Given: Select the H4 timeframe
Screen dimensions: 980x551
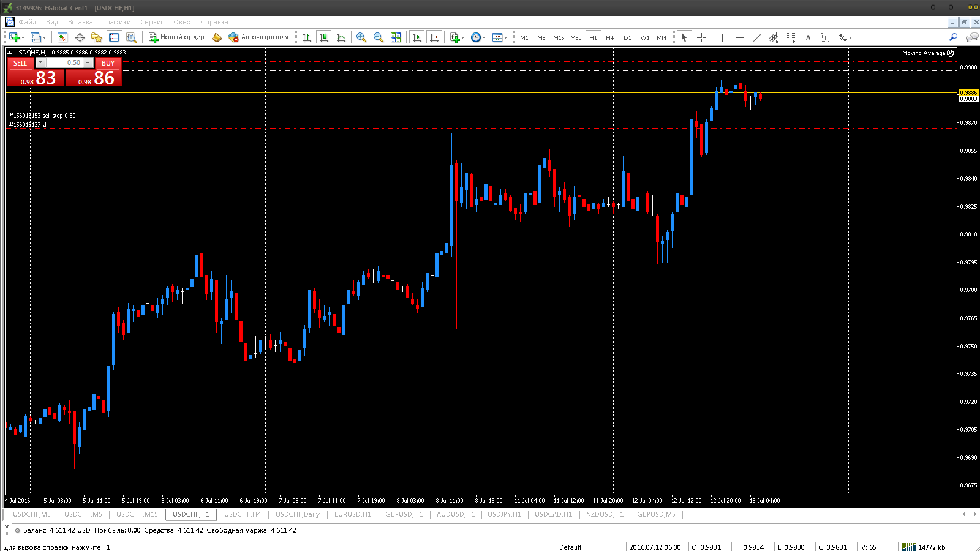Looking at the screenshot, I should tap(610, 37).
